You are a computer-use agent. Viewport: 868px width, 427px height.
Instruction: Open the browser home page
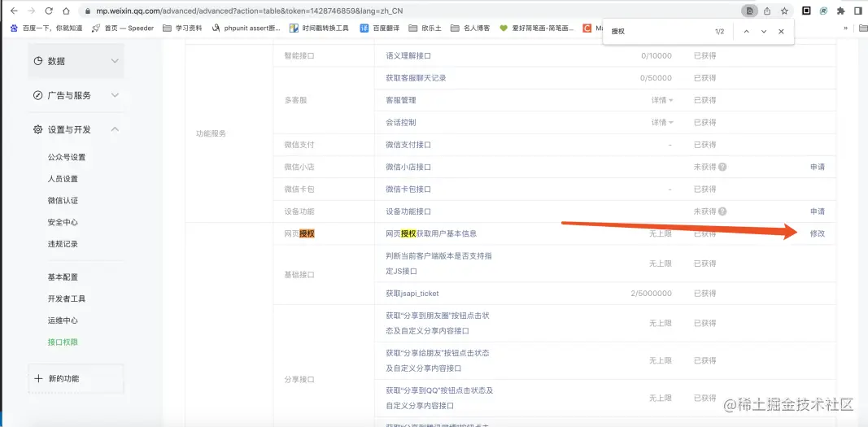[x=66, y=11]
